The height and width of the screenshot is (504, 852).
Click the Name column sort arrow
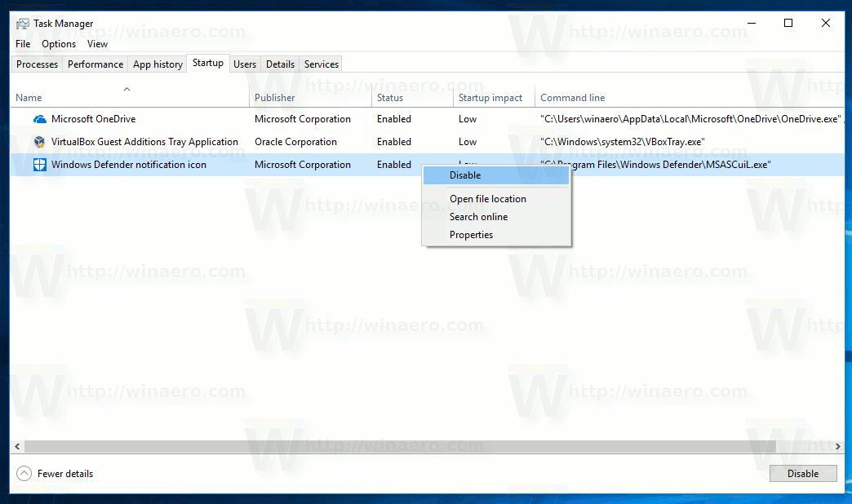126,89
